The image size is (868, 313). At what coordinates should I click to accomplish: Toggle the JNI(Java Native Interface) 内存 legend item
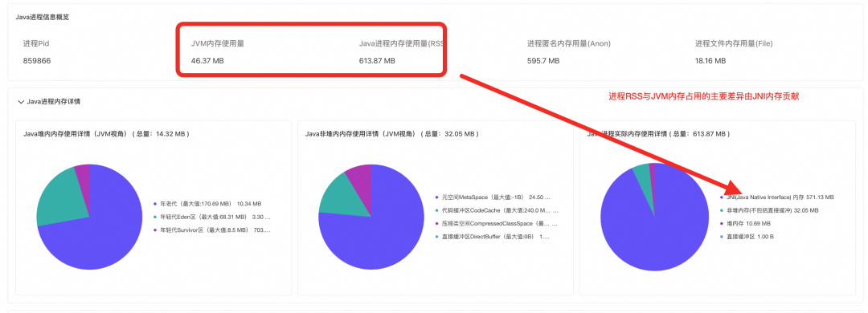point(776,197)
